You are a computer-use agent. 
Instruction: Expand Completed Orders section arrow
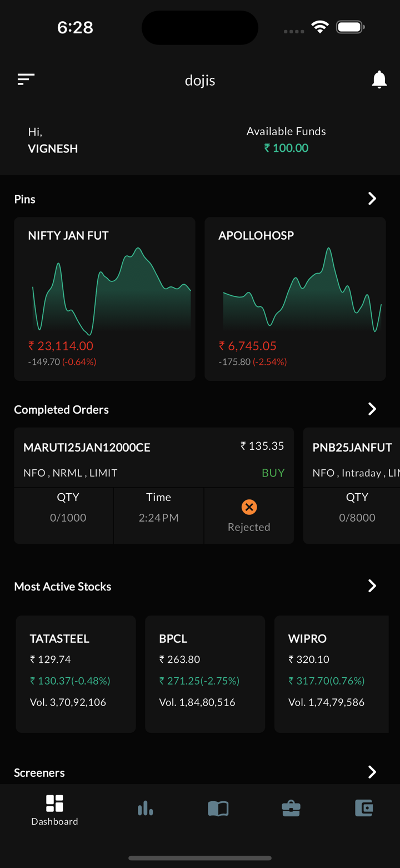[372, 409]
